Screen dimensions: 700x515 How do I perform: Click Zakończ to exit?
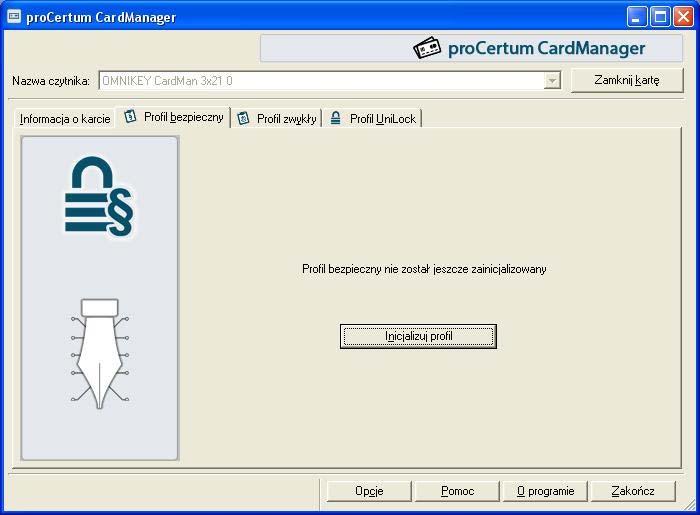pyautogui.click(x=633, y=491)
